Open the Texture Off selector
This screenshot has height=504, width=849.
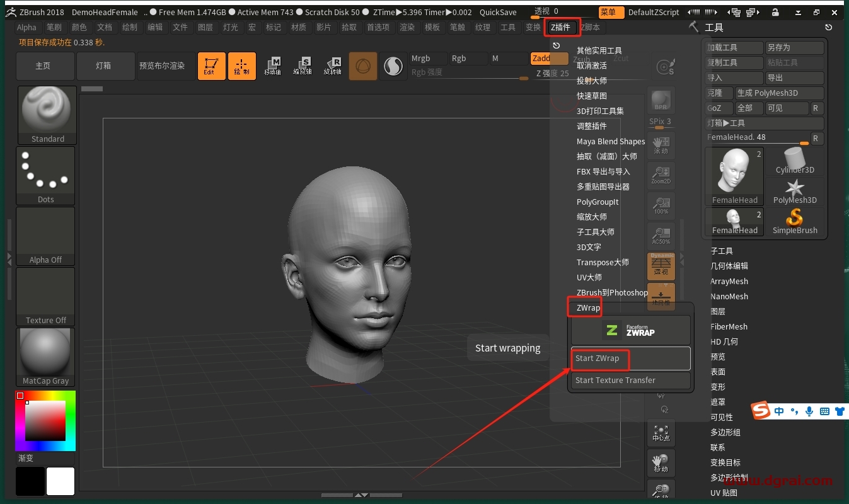click(46, 296)
